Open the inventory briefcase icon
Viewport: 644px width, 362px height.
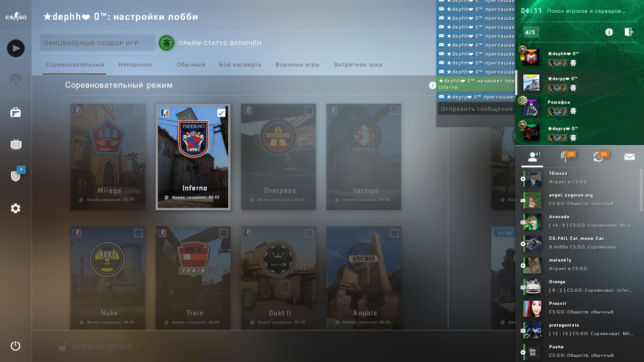click(x=16, y=112)
